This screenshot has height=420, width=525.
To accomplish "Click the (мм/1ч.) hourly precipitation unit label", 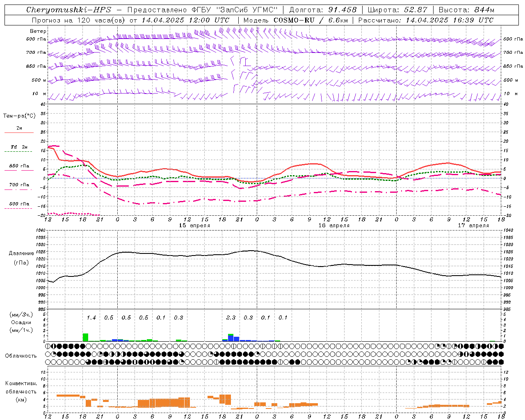I will pos(21,330).
